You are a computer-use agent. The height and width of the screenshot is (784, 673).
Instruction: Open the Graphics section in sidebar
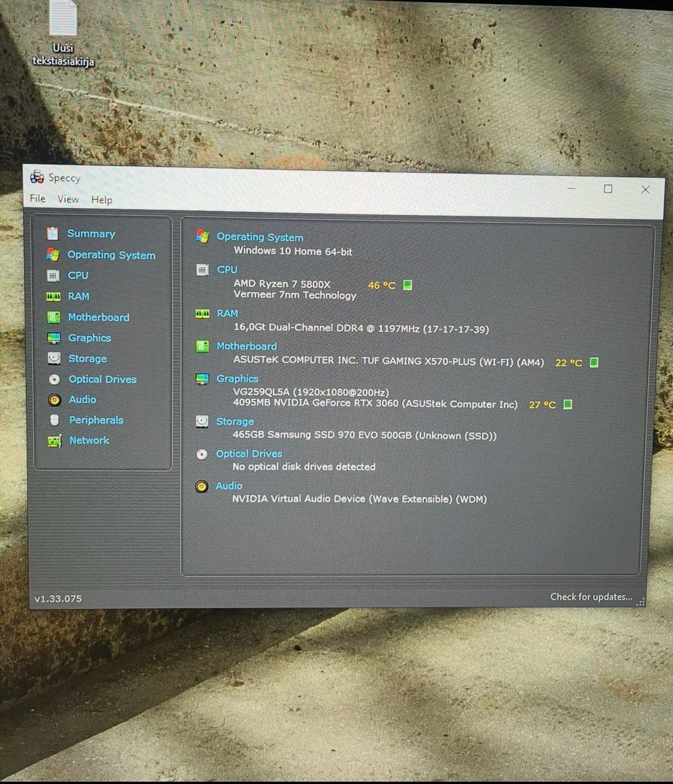pos(90,338)
